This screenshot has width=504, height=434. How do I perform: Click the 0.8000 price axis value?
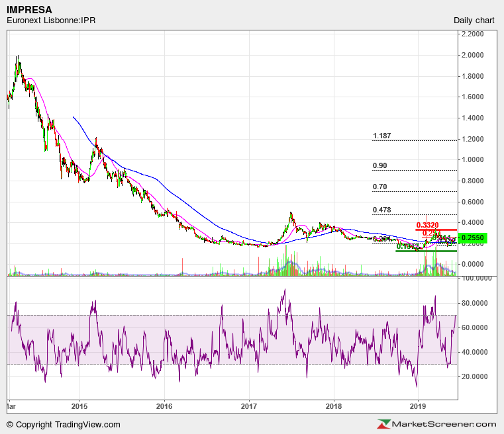472,181
